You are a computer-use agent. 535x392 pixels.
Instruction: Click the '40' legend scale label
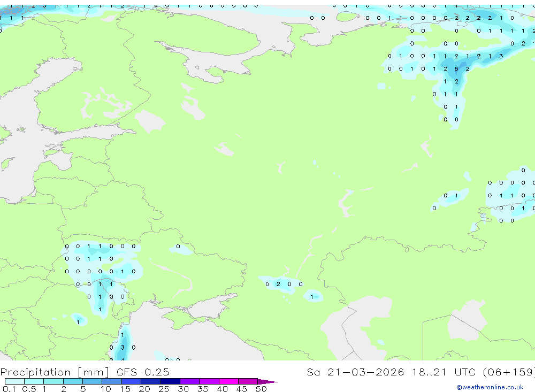222,389
